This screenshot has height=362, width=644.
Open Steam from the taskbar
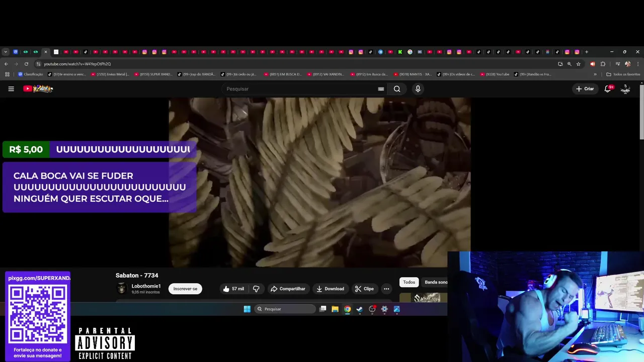360,309
